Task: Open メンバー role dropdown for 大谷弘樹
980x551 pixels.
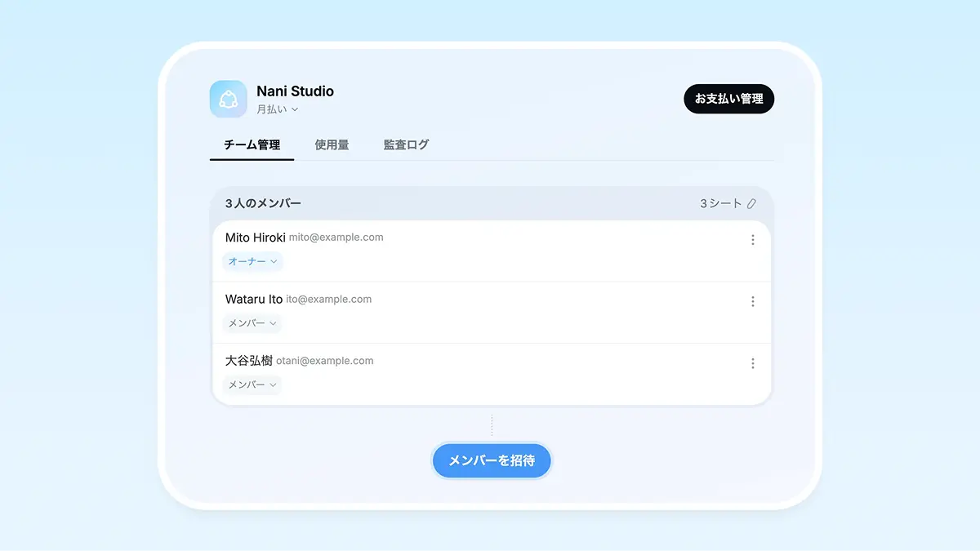Action: point(252,384)
